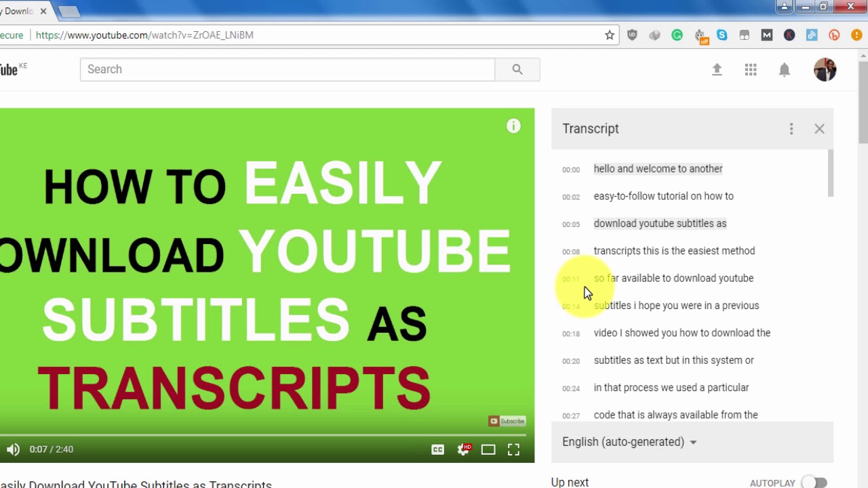Open the round K extension icon
Image resolution: width=868 pixels, height=488 pixels.
pos(789,35)
